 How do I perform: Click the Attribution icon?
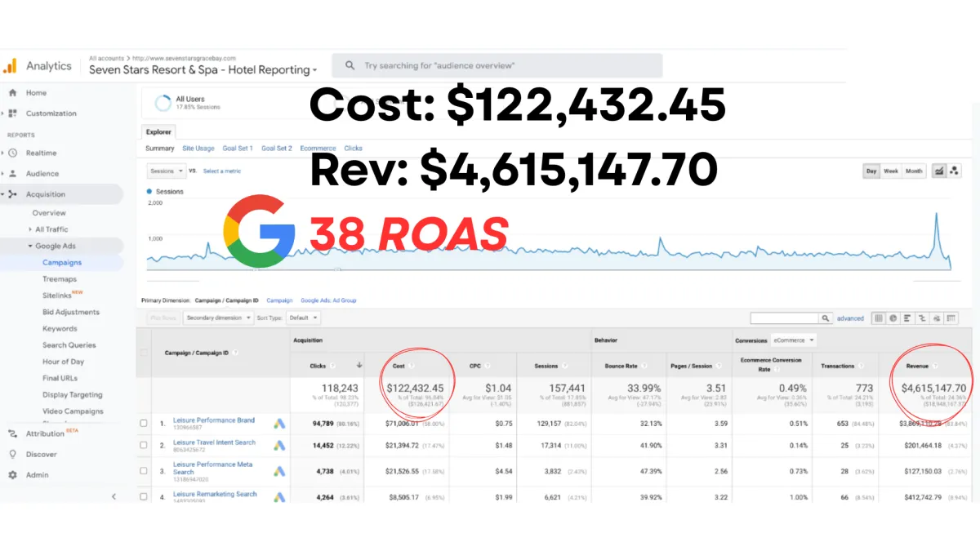[x=13, y=433]
